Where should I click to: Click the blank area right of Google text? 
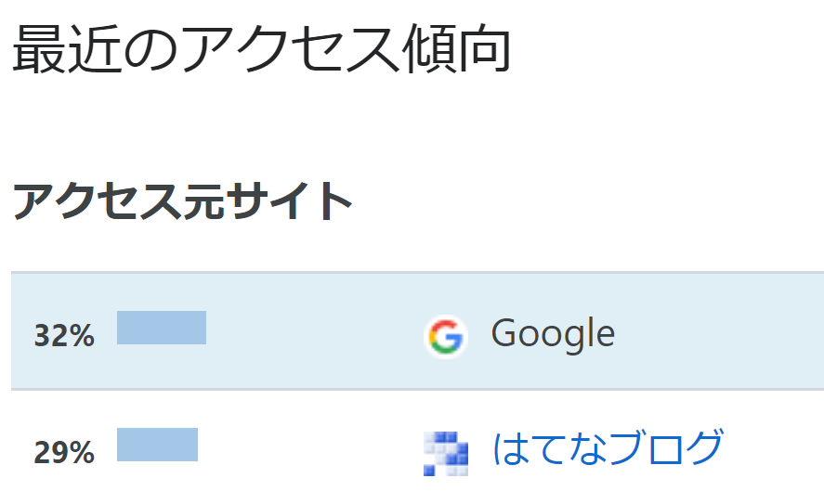(x=720, y=331)
